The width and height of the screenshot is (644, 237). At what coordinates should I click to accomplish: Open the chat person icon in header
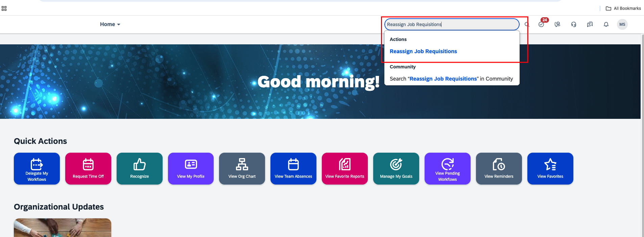557,24
